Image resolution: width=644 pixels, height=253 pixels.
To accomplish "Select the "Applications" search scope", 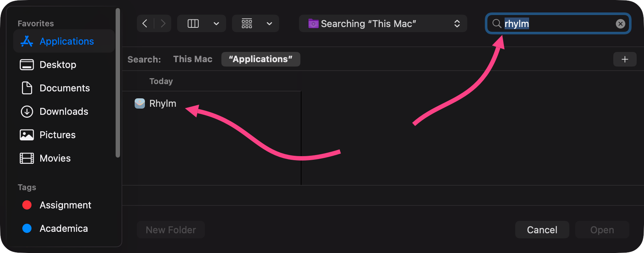I will pyautogui.click(x=261, y=59).
